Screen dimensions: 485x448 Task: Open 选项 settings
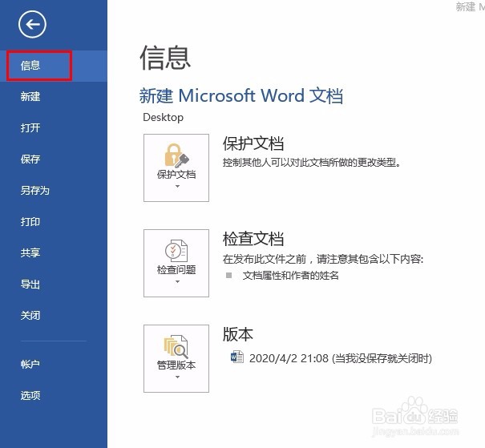coord(30,395)
